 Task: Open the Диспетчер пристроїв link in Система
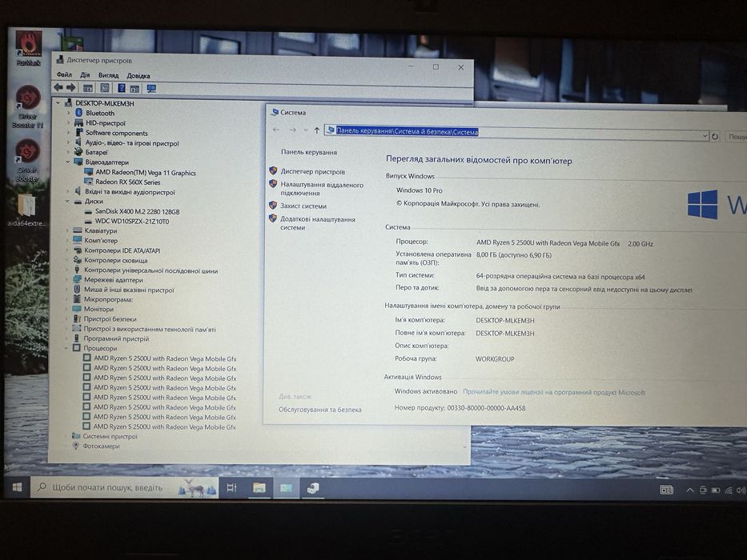click(312, 171)
